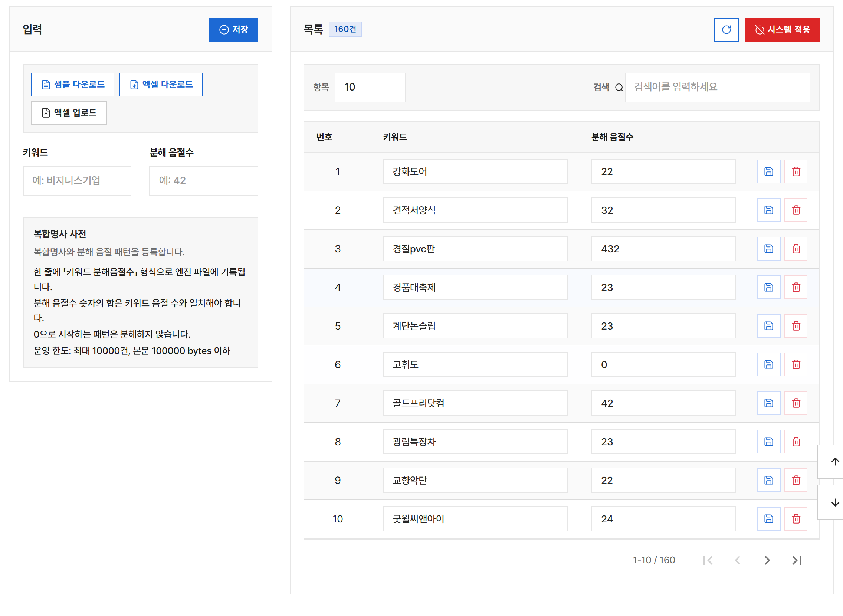Delete the 강화도어 row with trash icon

pyautogui.click(x=796, y=171)
